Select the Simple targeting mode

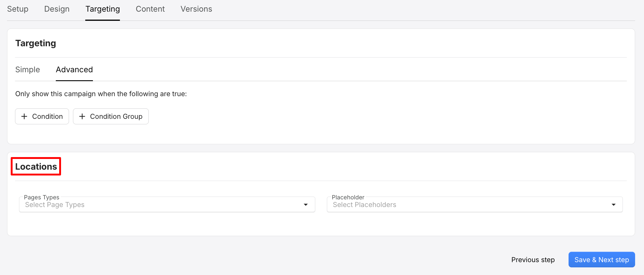tap(27, 70)
